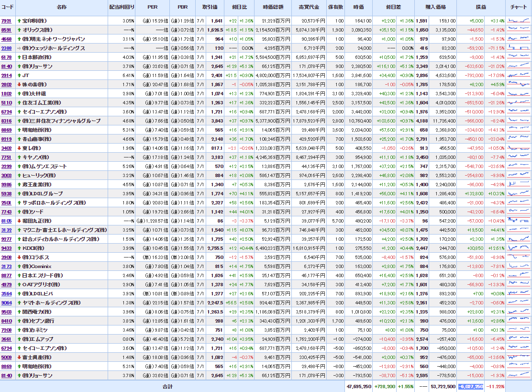Open the mini chart for the 堀田丸正 row
The image size is (532, 392).
519,221
